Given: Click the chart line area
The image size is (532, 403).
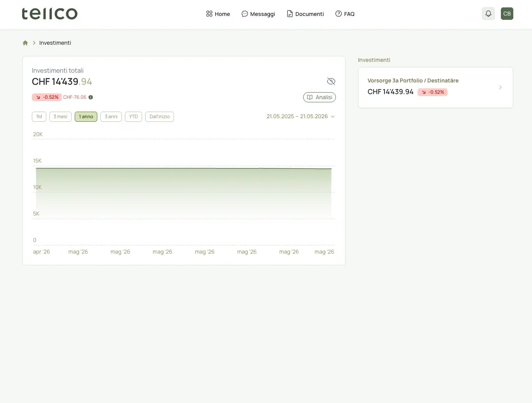Looking at the screenshot, I should tap(184, 193).
